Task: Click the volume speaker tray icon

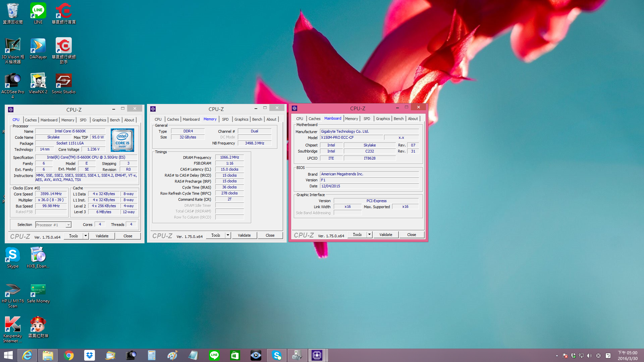Action: (589, 356)
